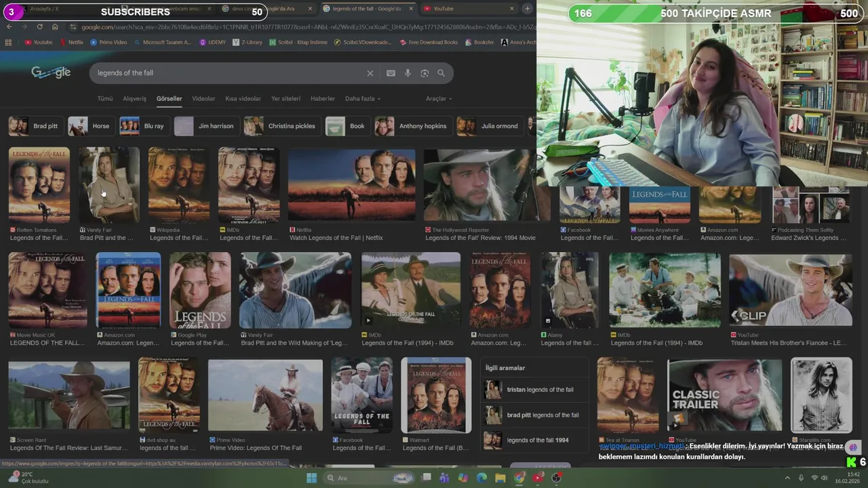The height and width of the screenshot is (488, 868).
Task: Open the taskbar clock showing 15:42
Action: (x=848, y=478)
